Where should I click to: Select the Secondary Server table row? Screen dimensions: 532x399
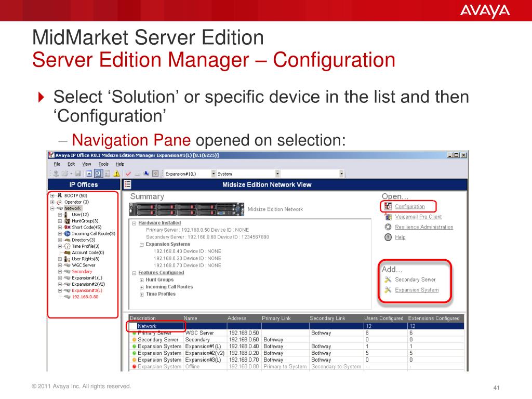296,340
